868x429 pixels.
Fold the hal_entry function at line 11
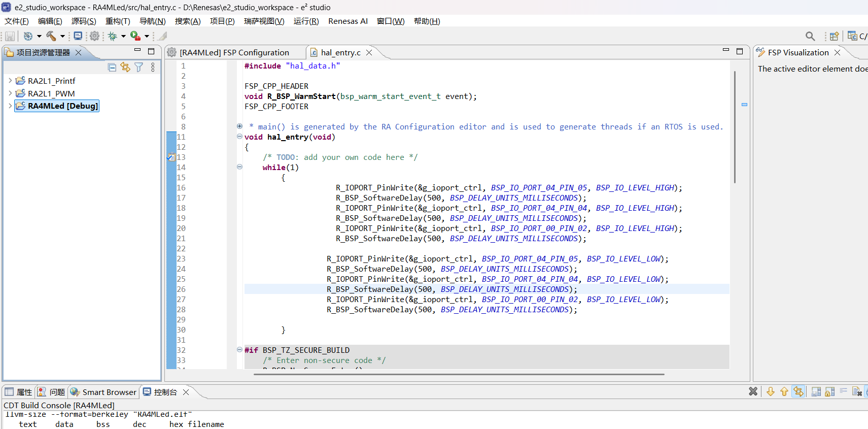pyautogui.click(x=239, y=137)
